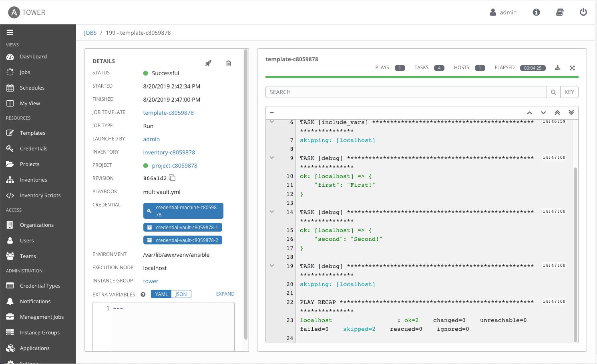
Task: Focus the output SEARCH field
Action: pos(406,92)
